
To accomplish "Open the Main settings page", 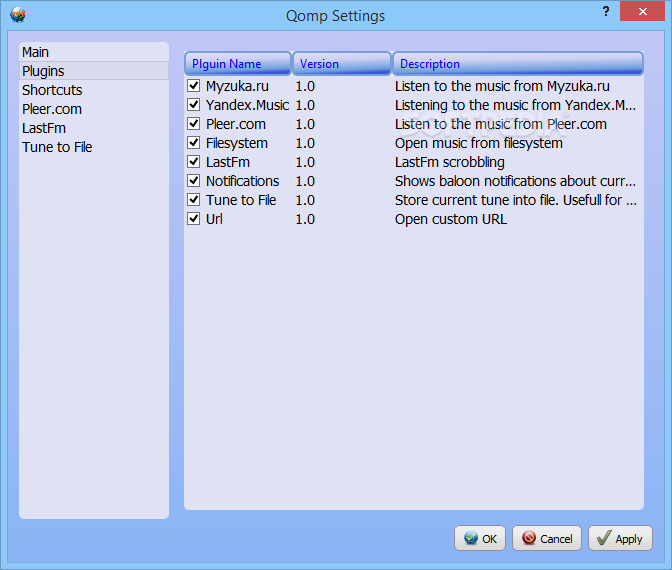I will coord(94,52).
